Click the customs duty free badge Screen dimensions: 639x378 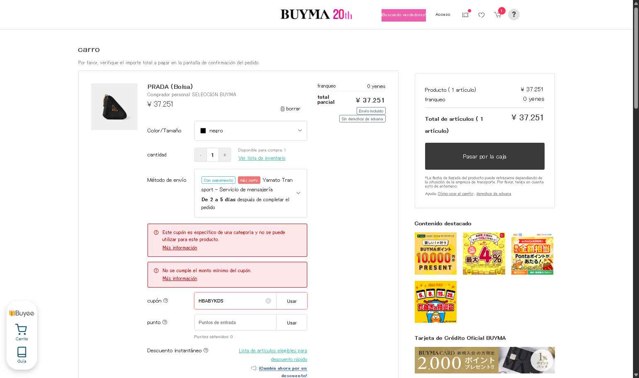[x=362, y=119]
